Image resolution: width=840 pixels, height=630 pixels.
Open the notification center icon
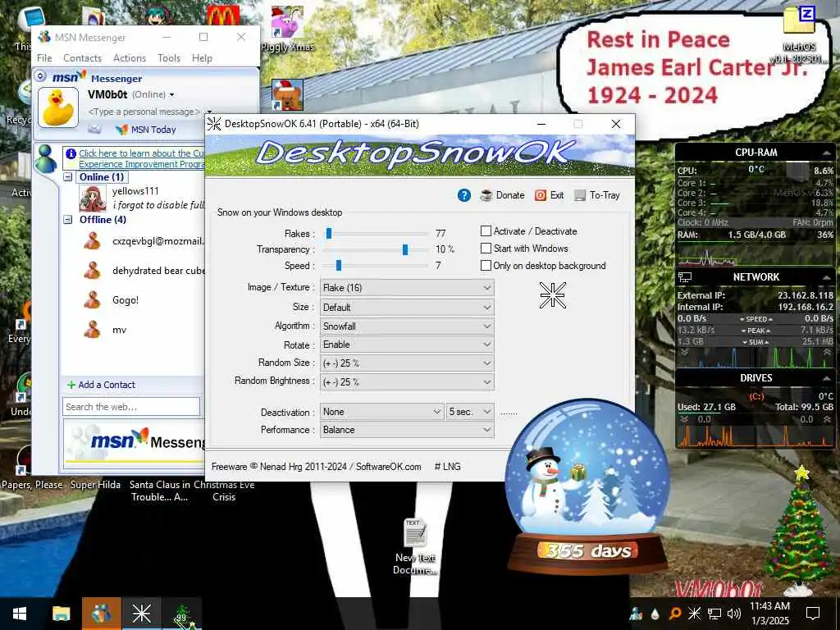(x=813, y=614)
